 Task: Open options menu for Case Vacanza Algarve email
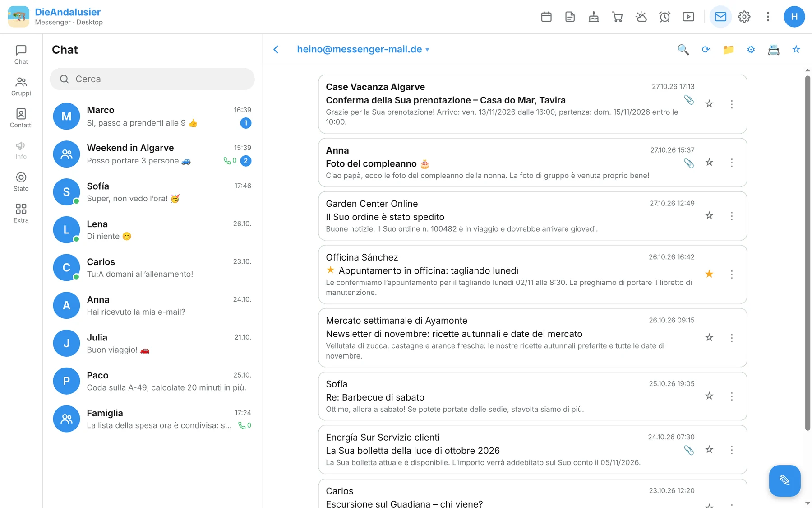click(x=732, y=104)
